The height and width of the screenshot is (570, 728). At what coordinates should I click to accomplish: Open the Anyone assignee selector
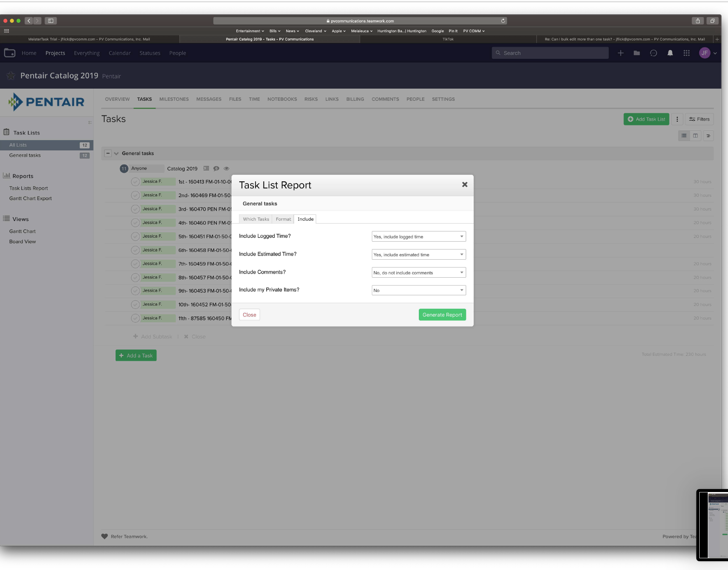(x=147, y=168)
